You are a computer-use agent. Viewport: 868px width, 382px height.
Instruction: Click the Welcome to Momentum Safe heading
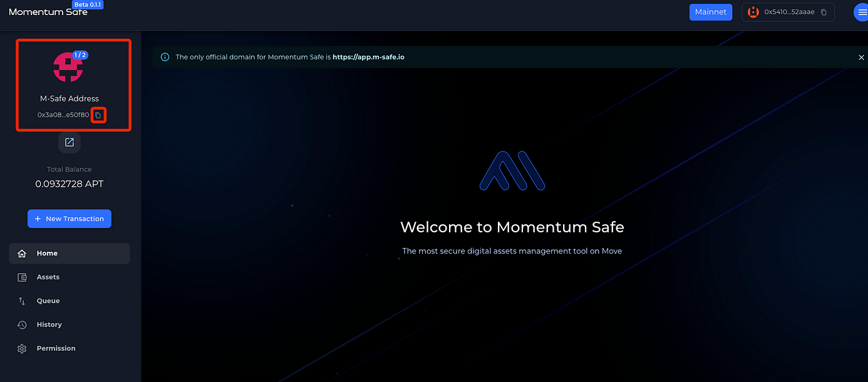(512, 227)
